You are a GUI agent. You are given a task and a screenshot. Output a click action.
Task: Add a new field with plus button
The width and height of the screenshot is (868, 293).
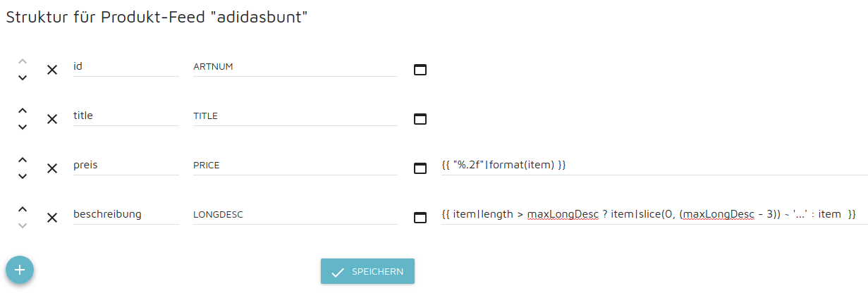[20, 269]
